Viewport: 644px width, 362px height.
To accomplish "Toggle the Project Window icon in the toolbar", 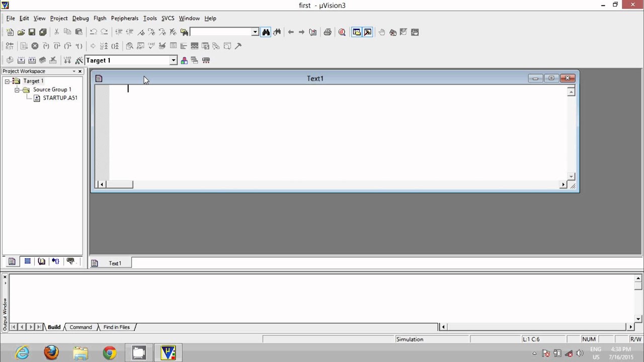I will coord(357,32).
